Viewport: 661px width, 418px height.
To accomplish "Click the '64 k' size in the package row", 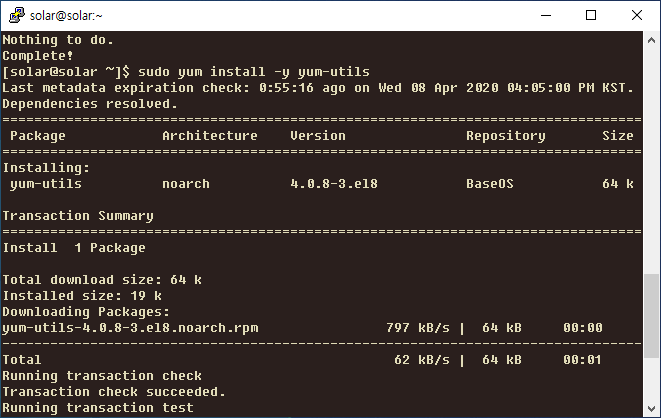I will pyautogui.click(x=618, y=184).
